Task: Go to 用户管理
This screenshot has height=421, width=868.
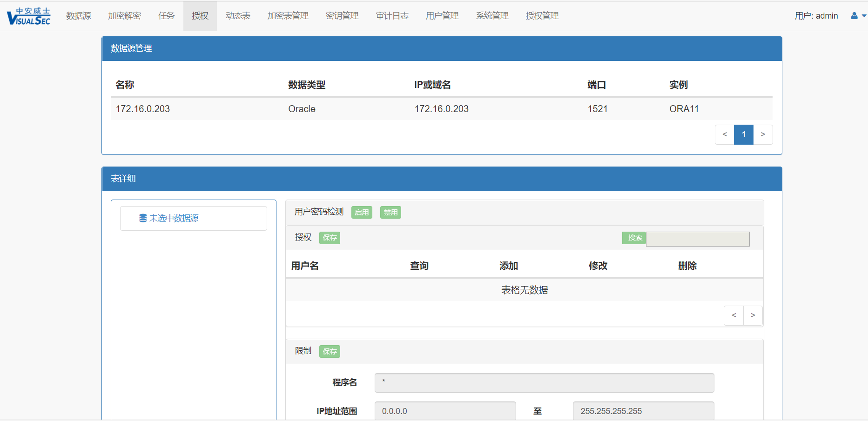Action: [442, 16]
